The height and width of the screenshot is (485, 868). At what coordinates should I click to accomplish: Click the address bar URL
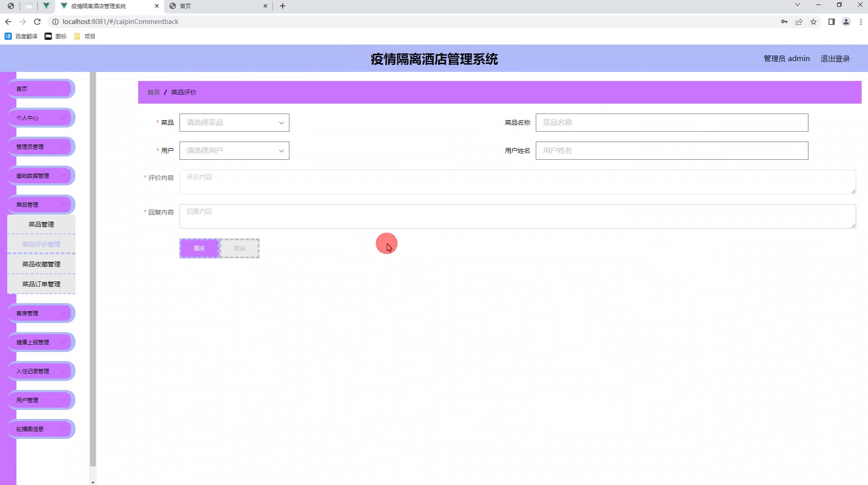click(121, 22)
